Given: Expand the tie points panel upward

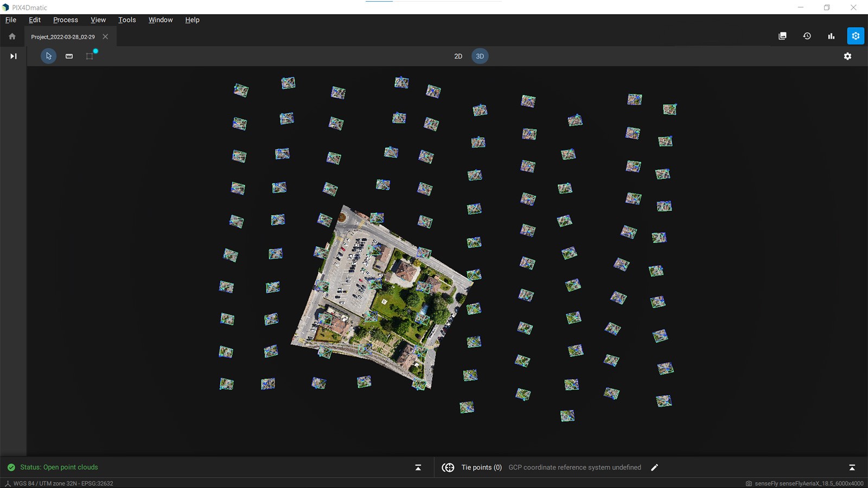Looking at the screenshot, I should click(852, 467).
